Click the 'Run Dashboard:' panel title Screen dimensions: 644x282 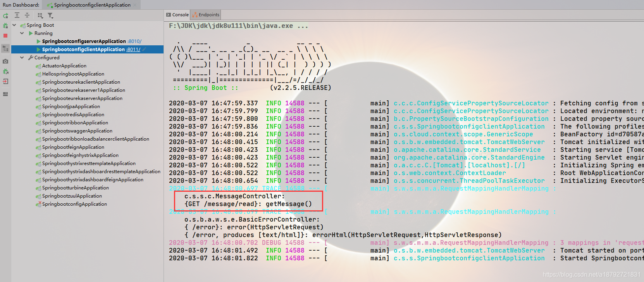click(21, 5)
